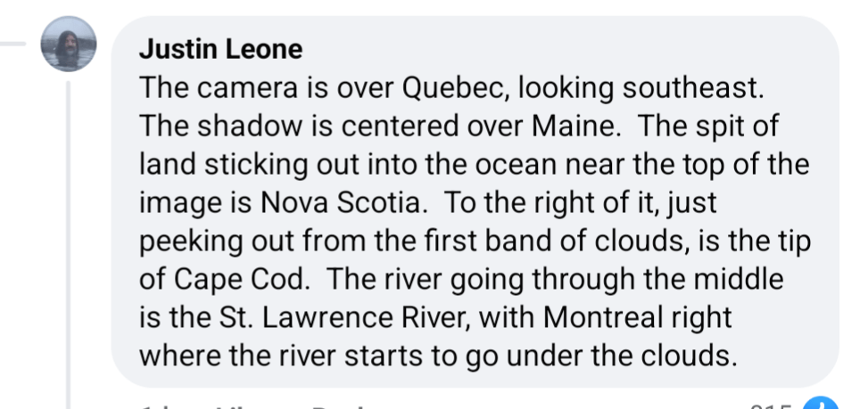Click the word Quebec in the comment

454,89
